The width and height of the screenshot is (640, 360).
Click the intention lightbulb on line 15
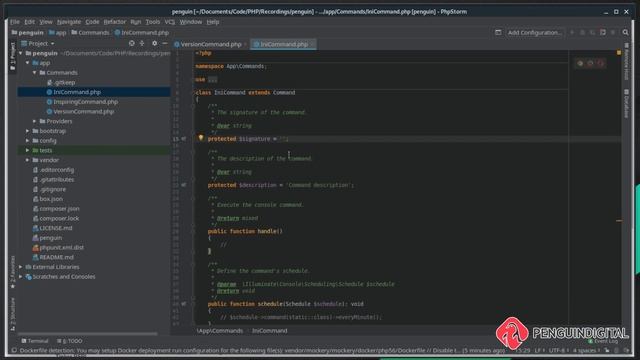point(200,138)
